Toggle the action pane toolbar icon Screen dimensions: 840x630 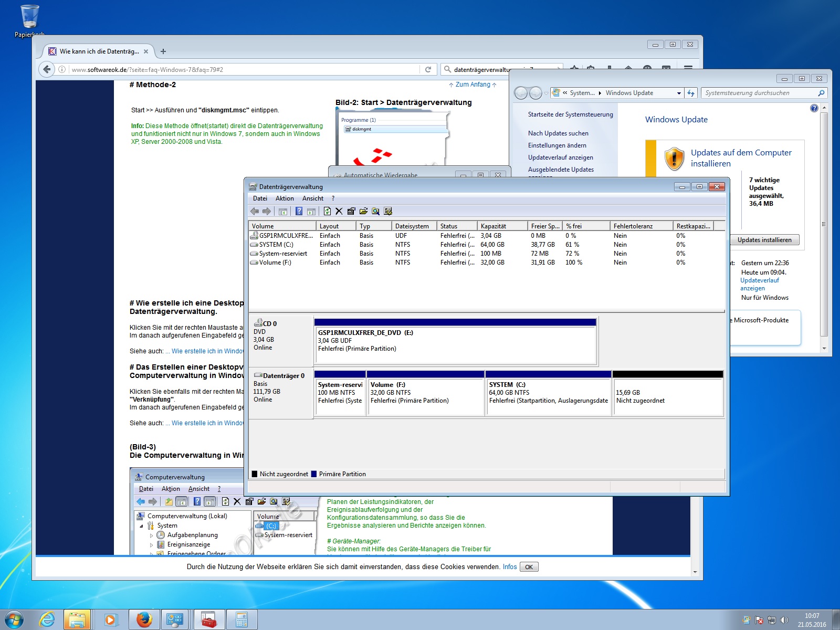pos(311,211)
